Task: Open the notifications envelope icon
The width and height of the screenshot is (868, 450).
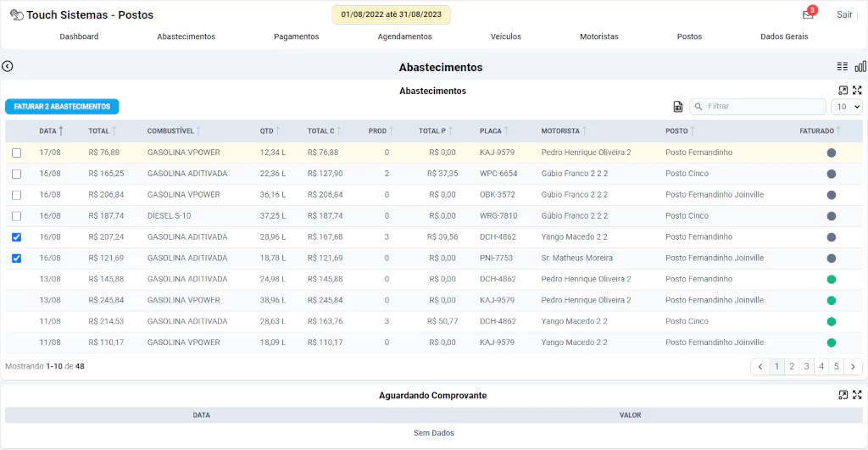Action: [x=808, y=14]
